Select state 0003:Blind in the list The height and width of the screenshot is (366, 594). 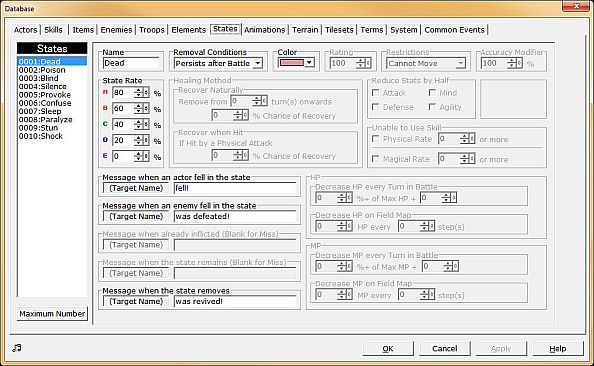pyautogui.click(x=52, y=78)
